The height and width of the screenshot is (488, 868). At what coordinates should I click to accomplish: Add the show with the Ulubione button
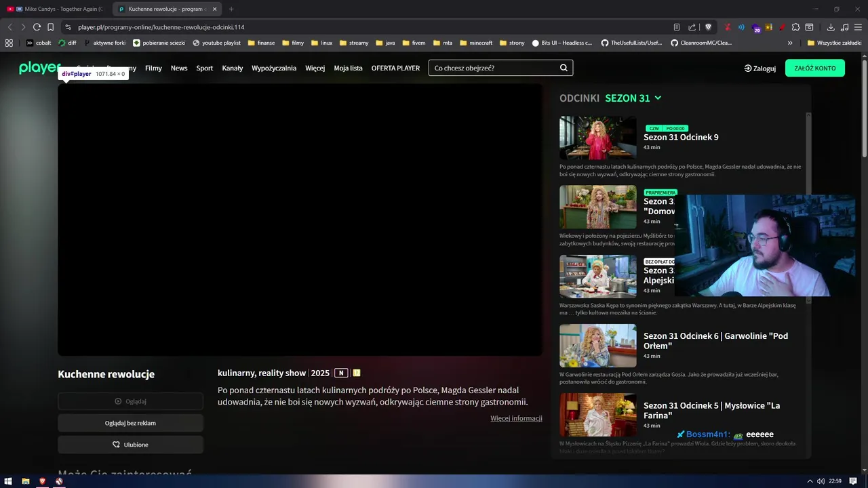[x=130, y=445]
